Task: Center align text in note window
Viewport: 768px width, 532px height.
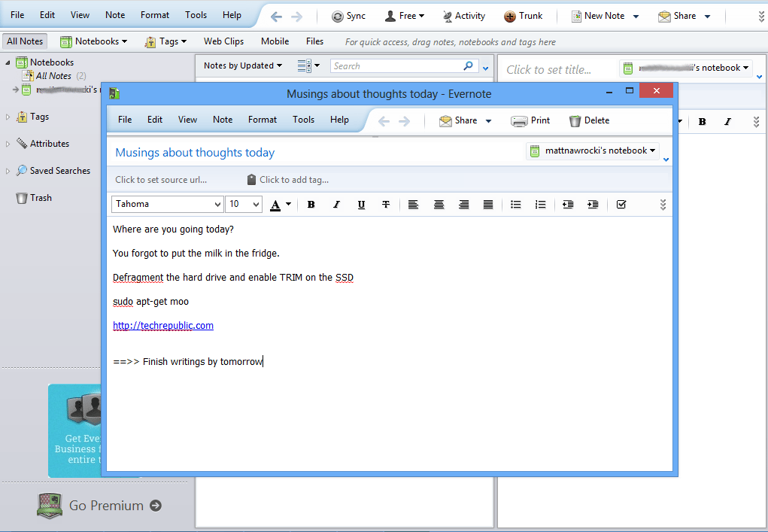Action: 439,205
